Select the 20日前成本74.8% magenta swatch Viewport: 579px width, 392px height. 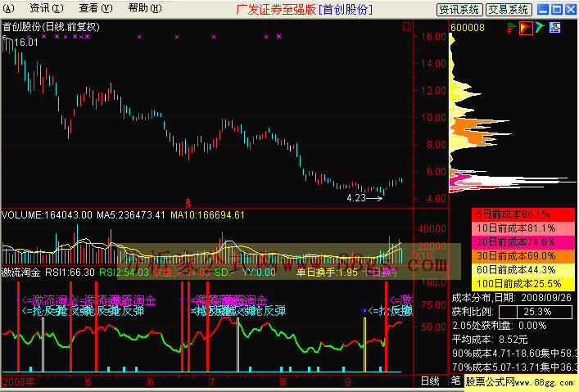pos(523,242)
